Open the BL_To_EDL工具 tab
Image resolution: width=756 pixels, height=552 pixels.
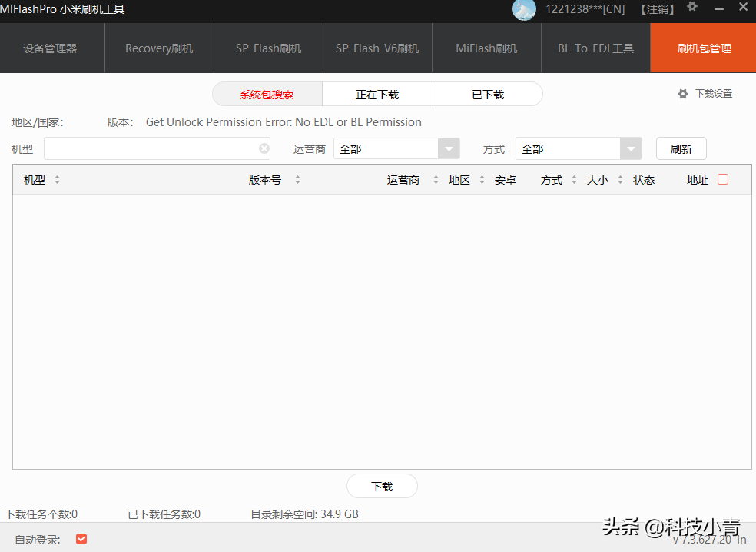(x=595, y=47)
